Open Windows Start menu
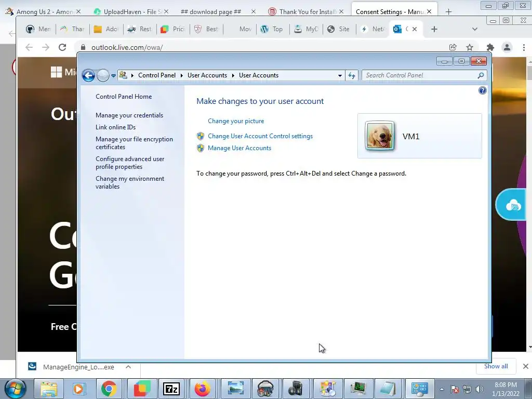This screenshot has height=399, width=532. point(15,389)
